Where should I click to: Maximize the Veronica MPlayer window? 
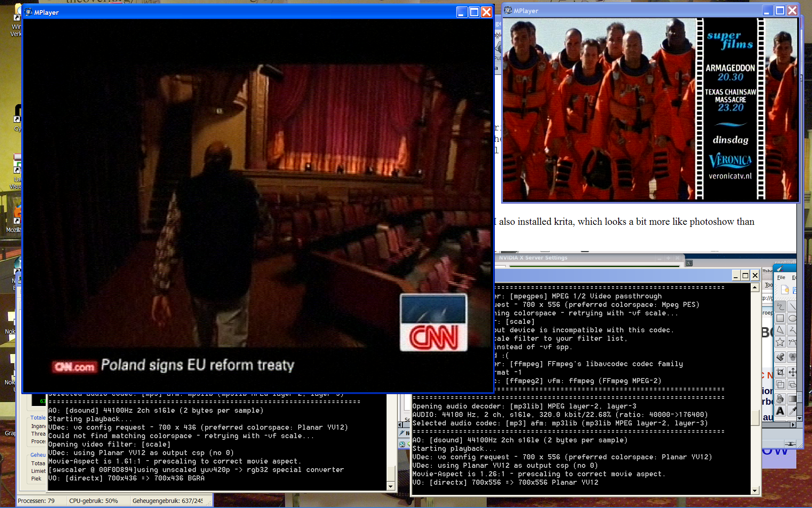tap(780, 11)
